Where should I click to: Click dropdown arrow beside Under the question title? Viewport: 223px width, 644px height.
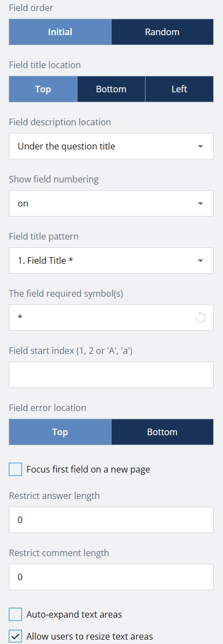point(200,146)
